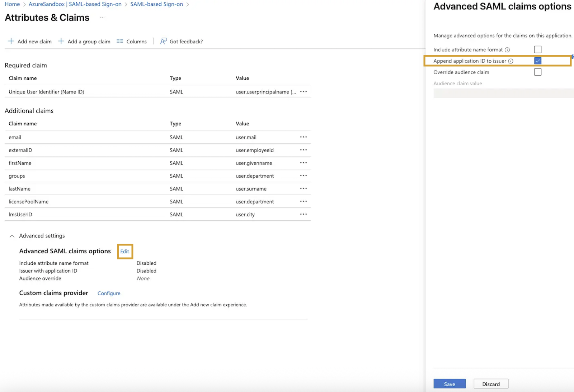This screenshot has width=574, height=392.
Task: Open the Columns layout icon
Action: (120, 41)
